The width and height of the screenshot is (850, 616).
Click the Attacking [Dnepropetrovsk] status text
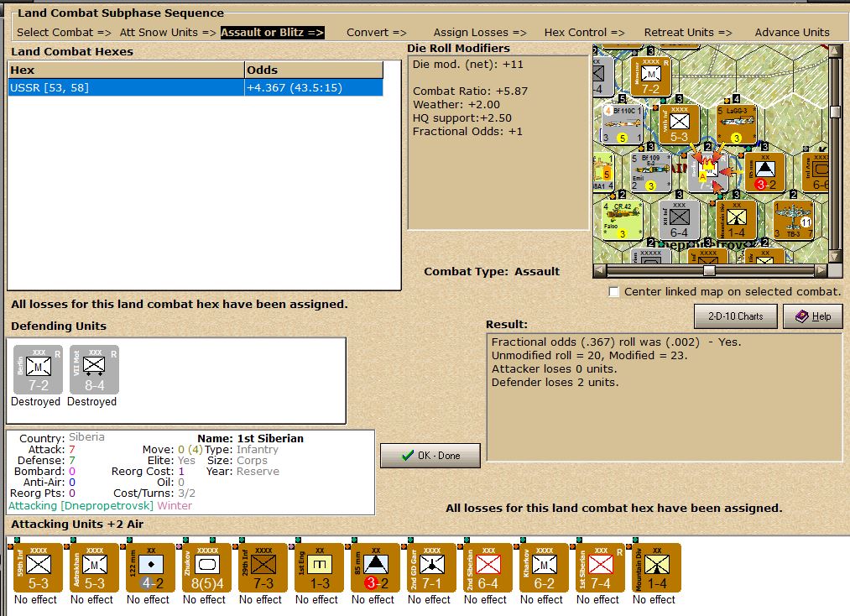[x=81, y=505]
